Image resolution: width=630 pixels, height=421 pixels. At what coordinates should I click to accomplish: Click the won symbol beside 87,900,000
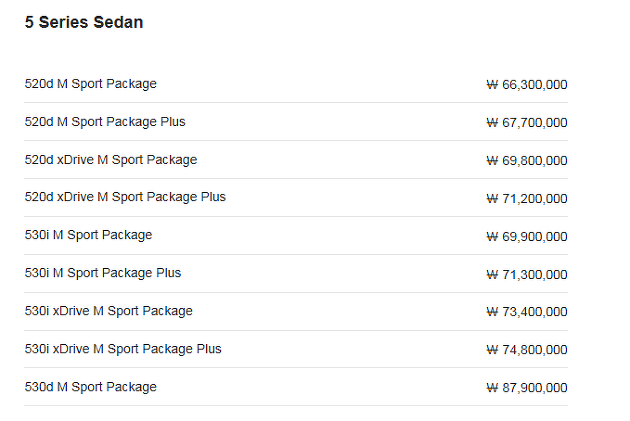(x=492, y=388)
